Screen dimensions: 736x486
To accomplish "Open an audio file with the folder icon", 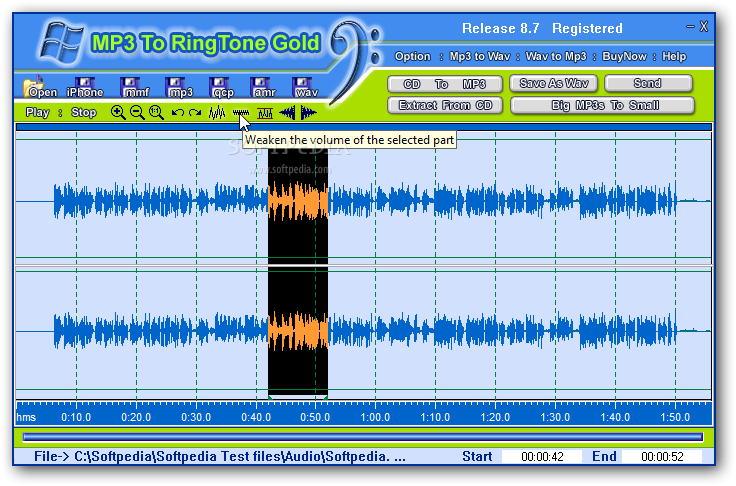I will click(x=39, y=87).
